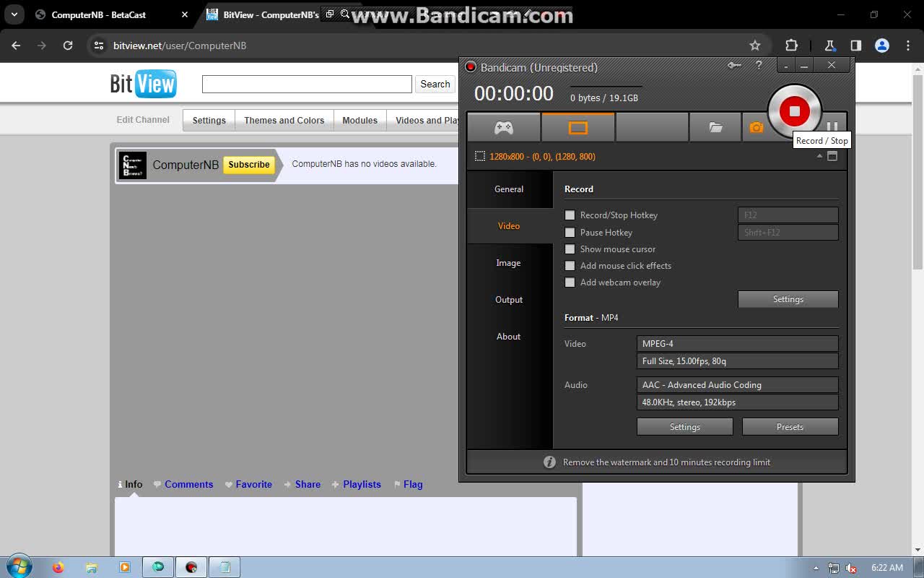
Task: Open the Format section Settings button
Action: coord(685,427)
